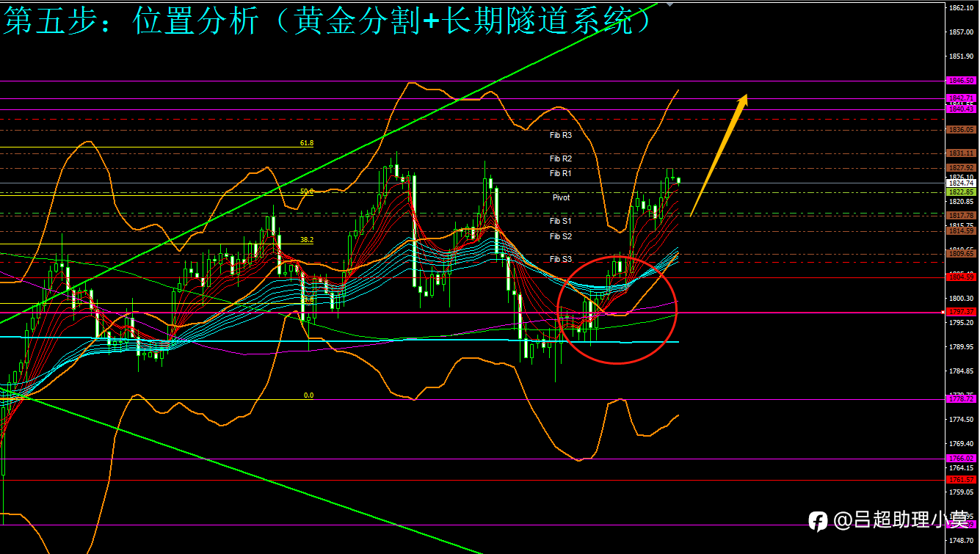
Task: Select the 0.0 Fibonacci retracement label
Action: click(x=308, y=396)
